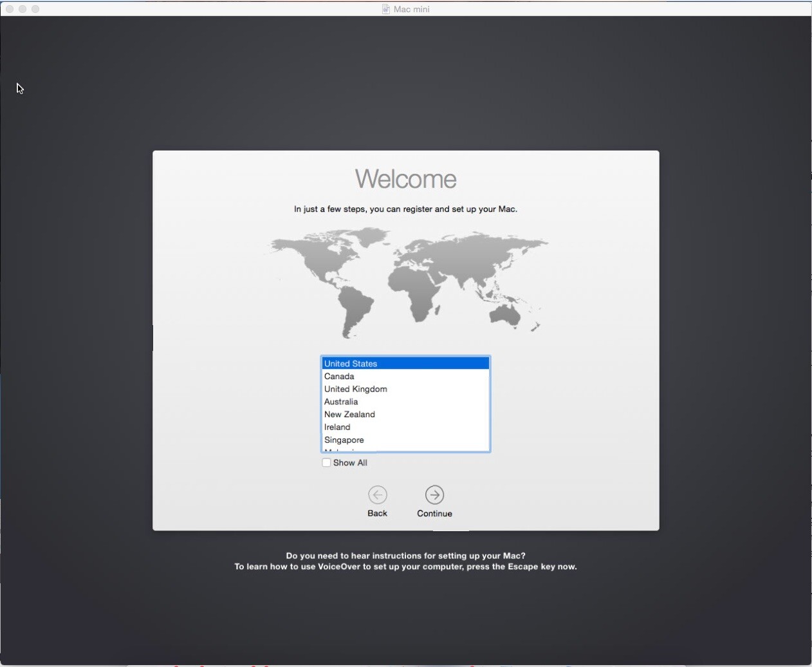Select Canada in the country list

(405, 376)
